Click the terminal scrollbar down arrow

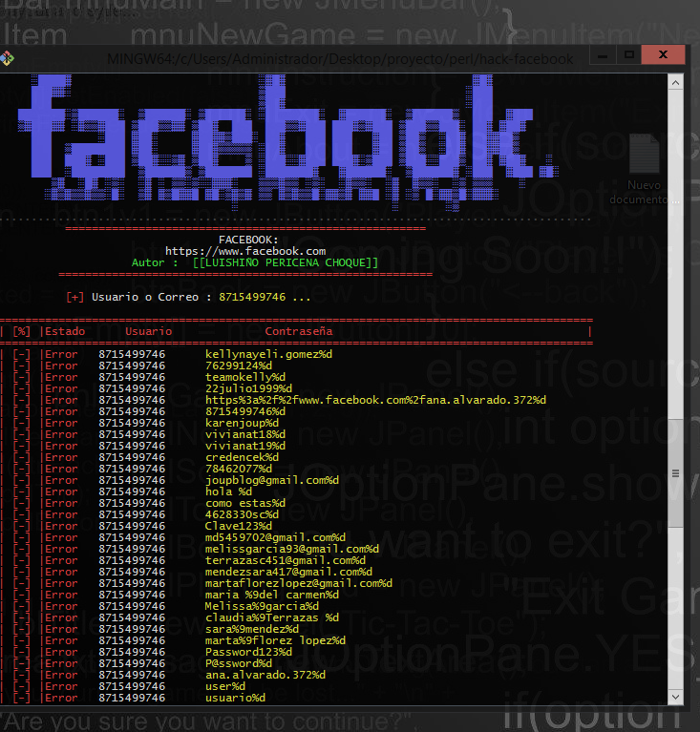coord(676,697)
